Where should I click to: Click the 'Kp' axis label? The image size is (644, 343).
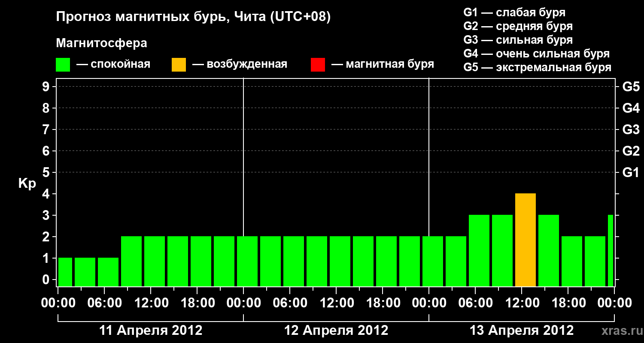(27, 184)
